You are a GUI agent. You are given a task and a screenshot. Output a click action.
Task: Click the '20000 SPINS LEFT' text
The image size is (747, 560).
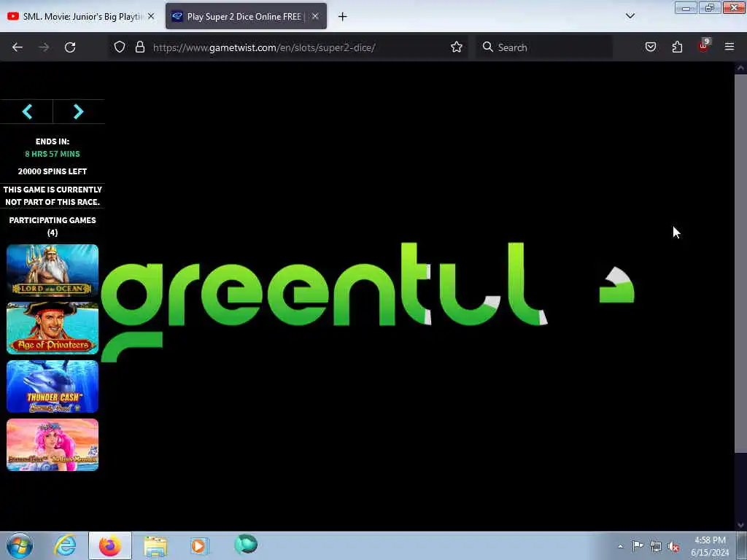point(53,171)
